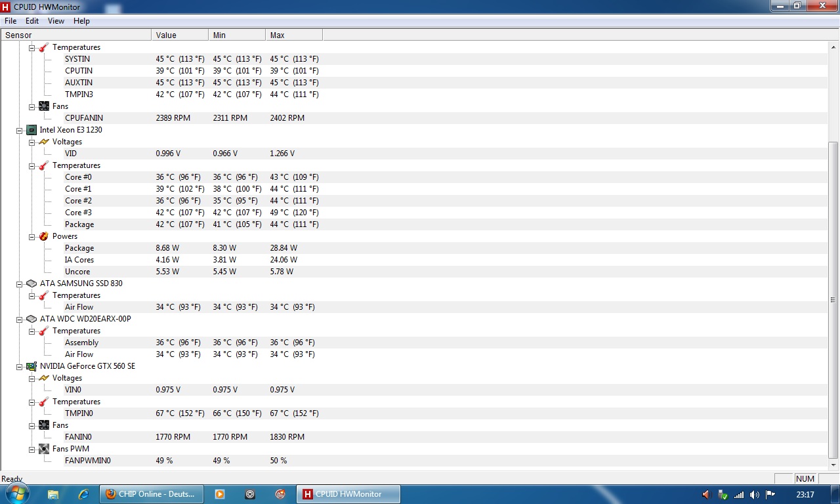This screenshot has height=504, width=840.
Task: Collapse the Voltages group containing VID
Action: coord(31,142)
